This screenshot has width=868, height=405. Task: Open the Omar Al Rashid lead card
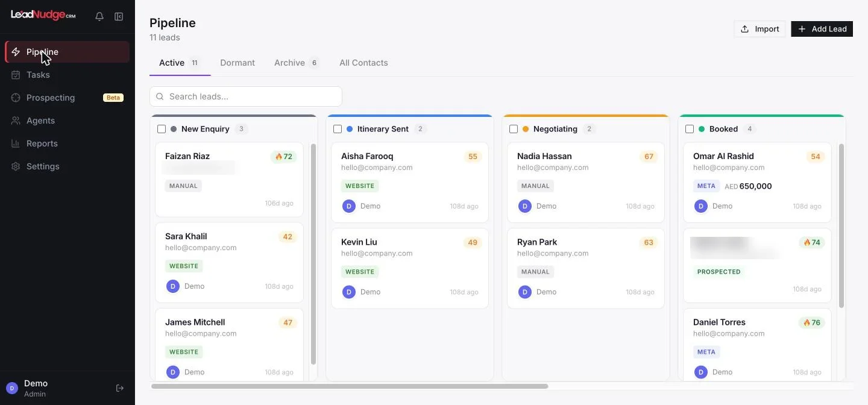[x=757, y=182]
